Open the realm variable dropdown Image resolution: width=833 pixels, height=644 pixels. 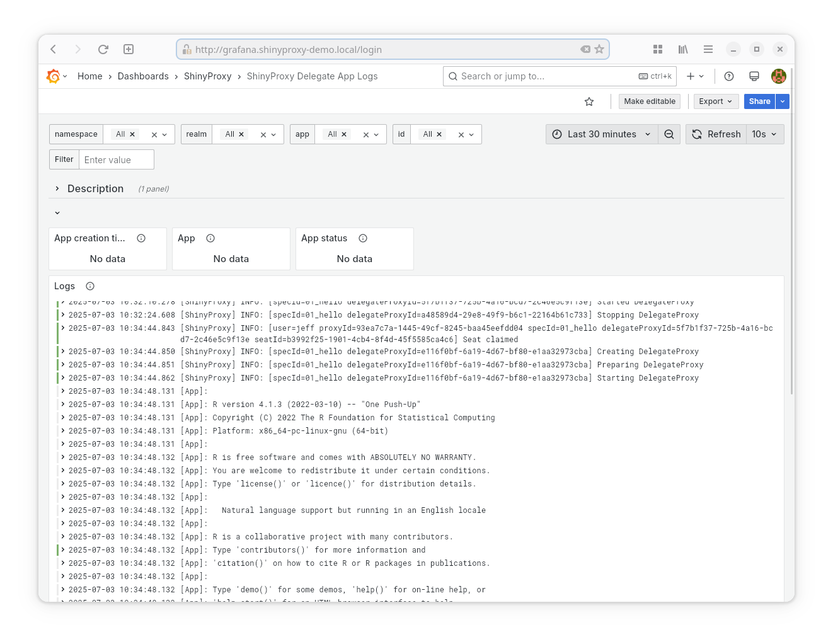tap(273, 135)
